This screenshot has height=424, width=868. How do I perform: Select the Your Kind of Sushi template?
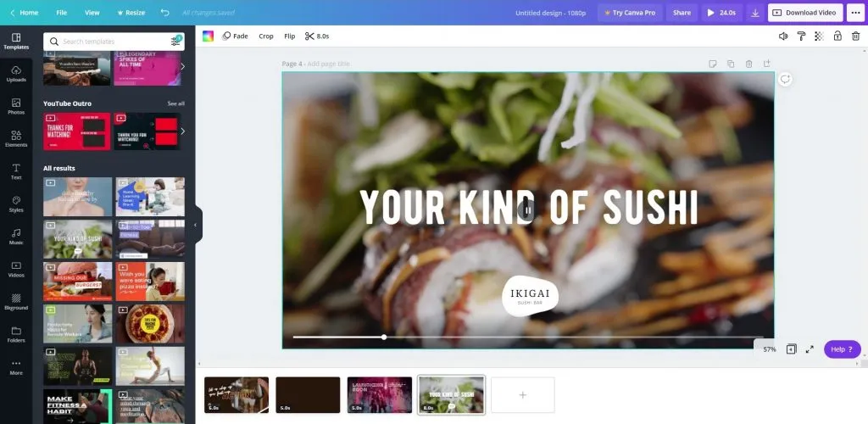pyautogui.click(x=77, y=239)
